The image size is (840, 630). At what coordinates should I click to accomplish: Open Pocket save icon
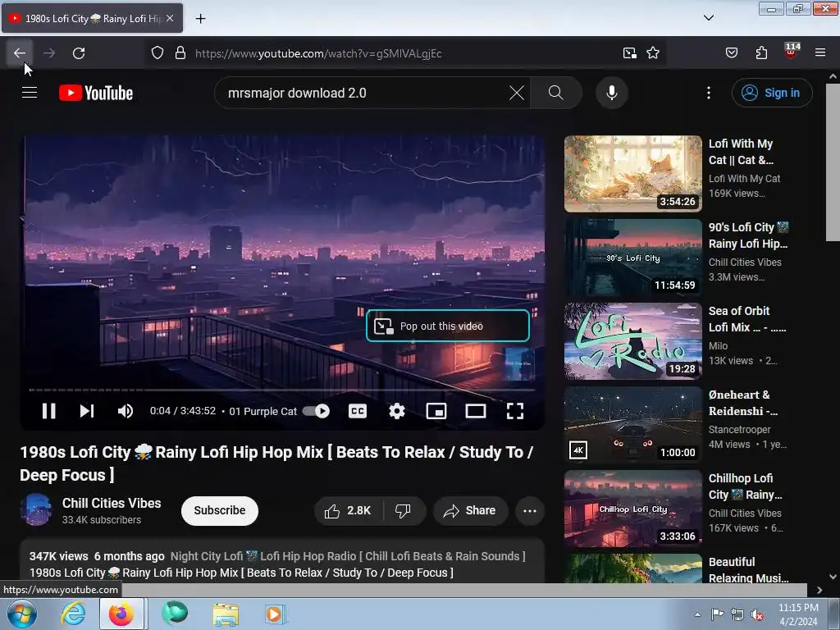coord(731,53)
